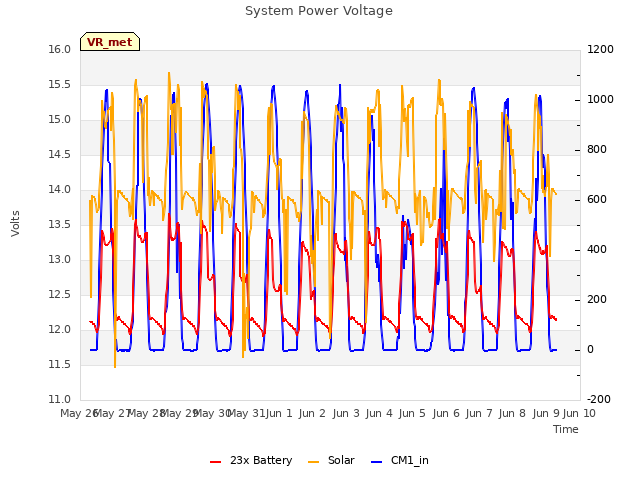Click the 1000 right axis tick
This screenshot has width=640, height=480.
coord(600,100)
